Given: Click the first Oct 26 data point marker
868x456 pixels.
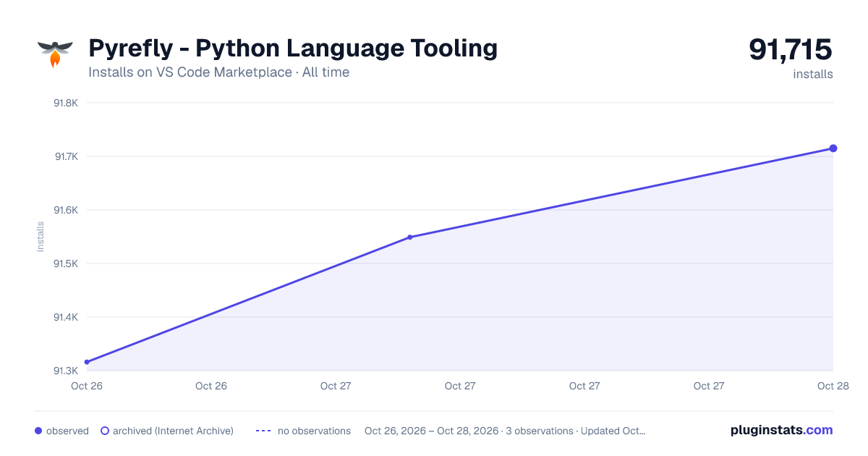Looking at the screenshot, I should (87, 362).
